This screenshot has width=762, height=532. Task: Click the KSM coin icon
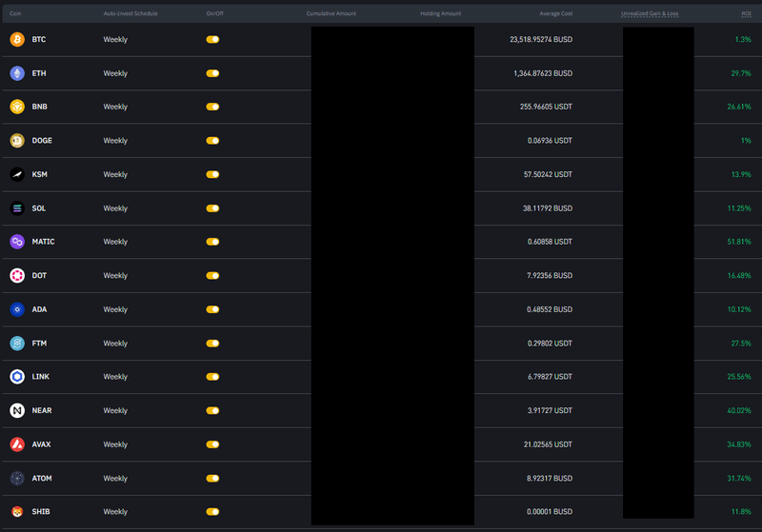click(17, 174)
